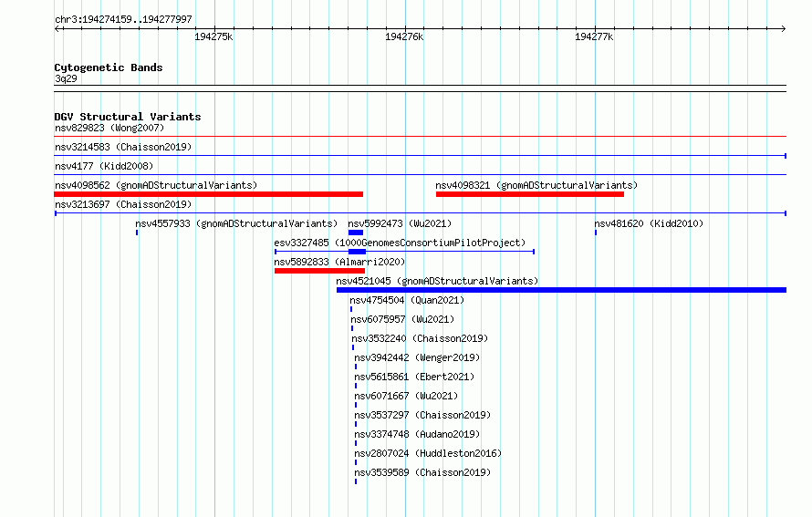This screenshot has height=517, width=812.
Task: Open the nsv481620 (Kidd2010) variant
Action: coord(649,223)
